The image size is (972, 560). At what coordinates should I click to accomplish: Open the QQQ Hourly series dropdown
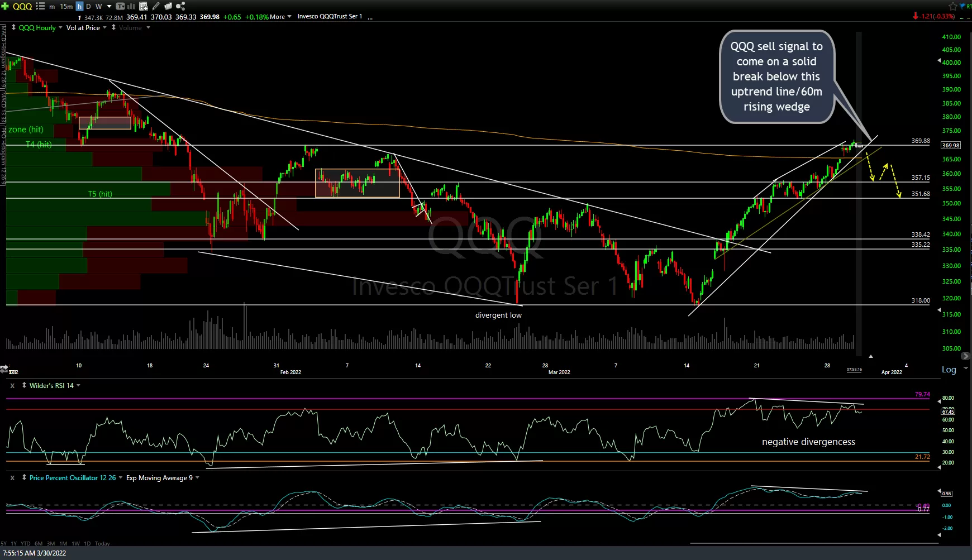point(60,28)
